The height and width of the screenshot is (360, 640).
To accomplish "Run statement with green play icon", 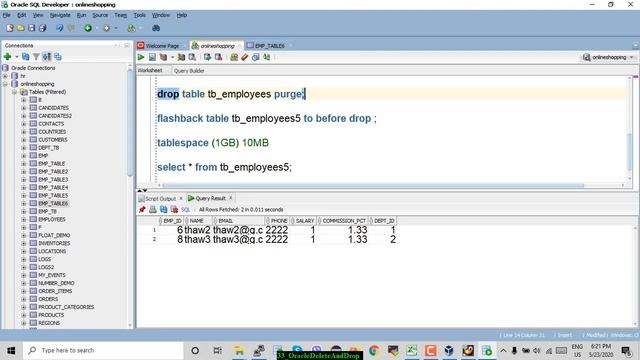I will point(141,57).
